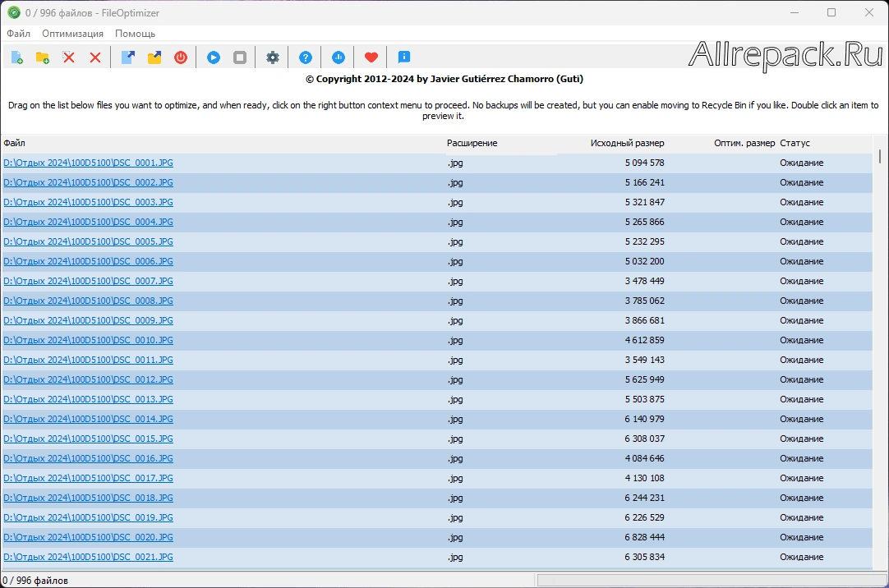The image size is (889, 588).
Task: Click the open folder arrow icon
Action: pyautogui.click(x=154, y=57)
